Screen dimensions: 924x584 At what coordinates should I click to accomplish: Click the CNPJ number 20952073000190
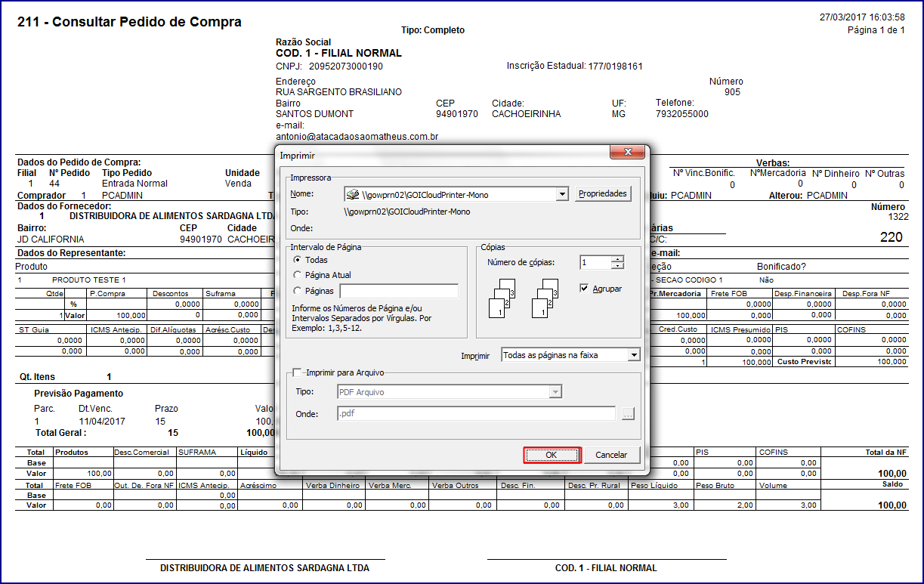(345, 66)
